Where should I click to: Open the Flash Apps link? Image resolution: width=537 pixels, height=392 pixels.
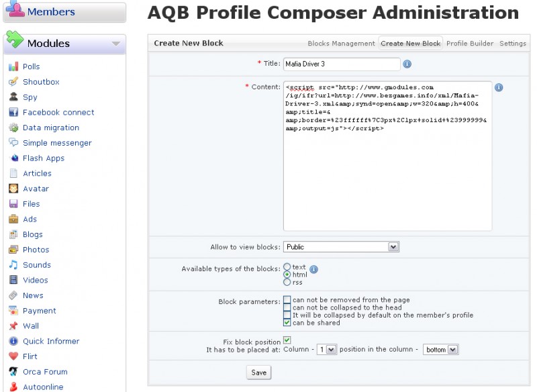point(44,158)
